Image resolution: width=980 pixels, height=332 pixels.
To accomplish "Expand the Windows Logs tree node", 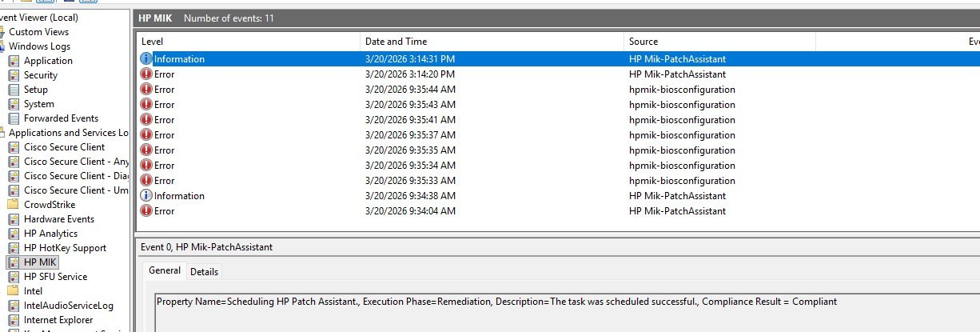I will (x=39, y=46).
